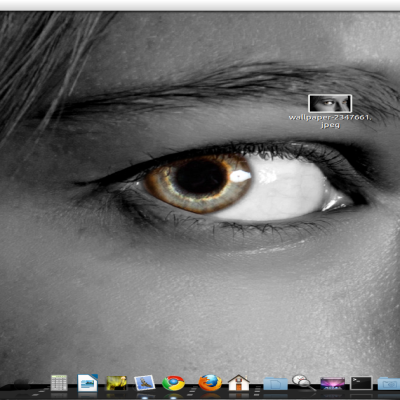Open the yellow photo image viewer icon
The width and height of the screenshot is (400, 400).
tap(116, 383)
